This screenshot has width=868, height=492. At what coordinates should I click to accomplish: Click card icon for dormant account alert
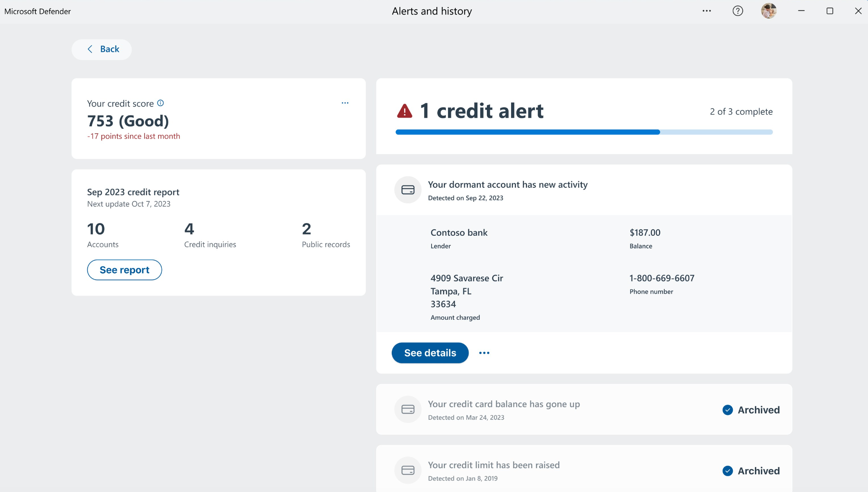[x=408, y=190]
